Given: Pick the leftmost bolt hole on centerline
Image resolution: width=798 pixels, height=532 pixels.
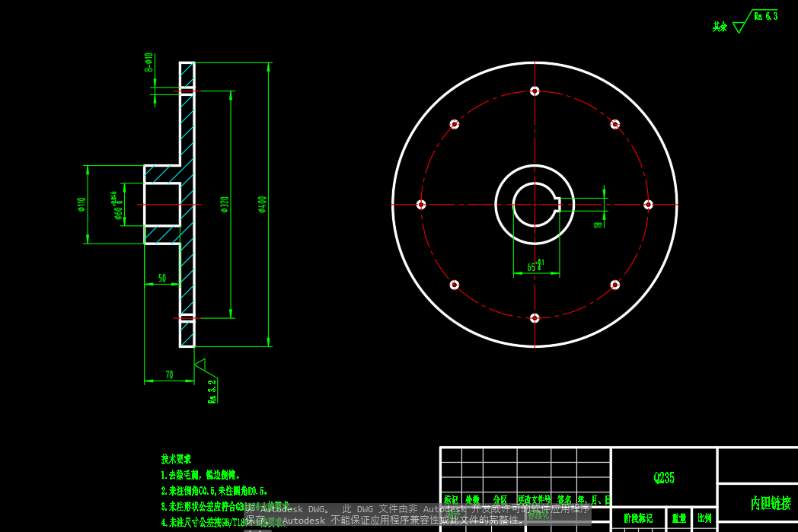Looking at the screenshot, I should click(x=421, y=205).
